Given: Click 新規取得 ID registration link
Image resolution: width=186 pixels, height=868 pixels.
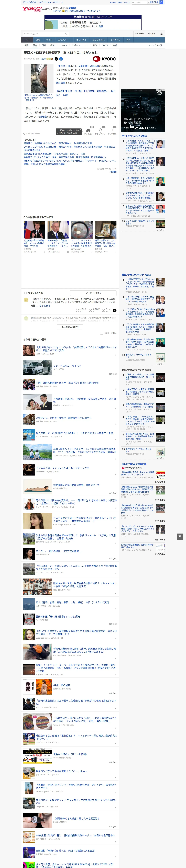Looking at the screenshot, I should [x=72, y=8].
